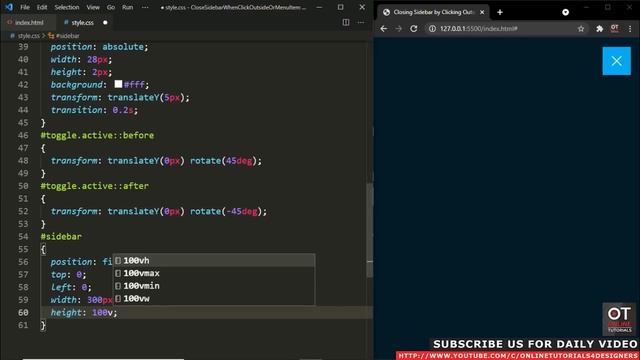Click style.css in the breadcrumb
Screen dimensions: 640x360
pos(28,36)
